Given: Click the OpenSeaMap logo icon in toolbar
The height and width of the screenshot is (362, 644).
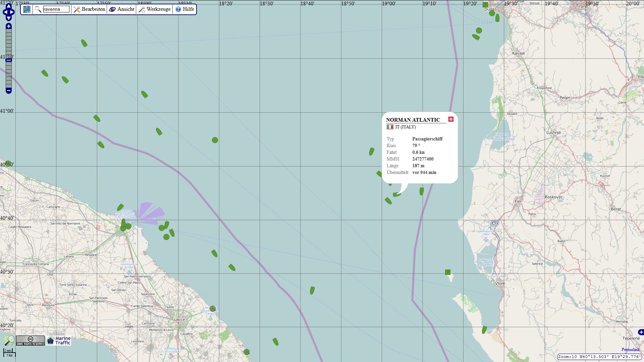Looking at the screenshot, I should [x=27, y=9].
